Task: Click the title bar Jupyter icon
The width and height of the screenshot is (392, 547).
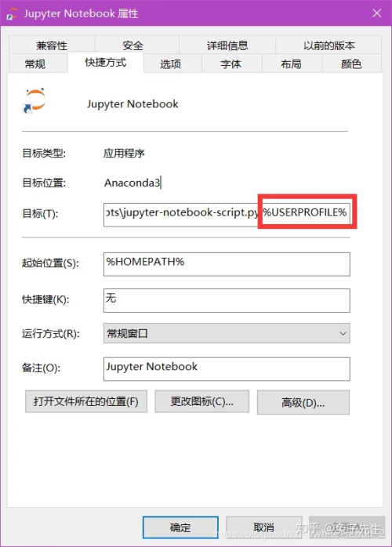Action: point(13,14)
